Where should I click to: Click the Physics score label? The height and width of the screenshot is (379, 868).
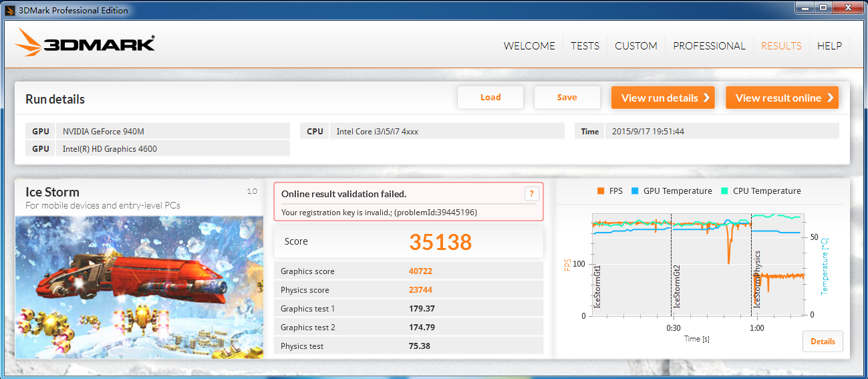(305, 290)
